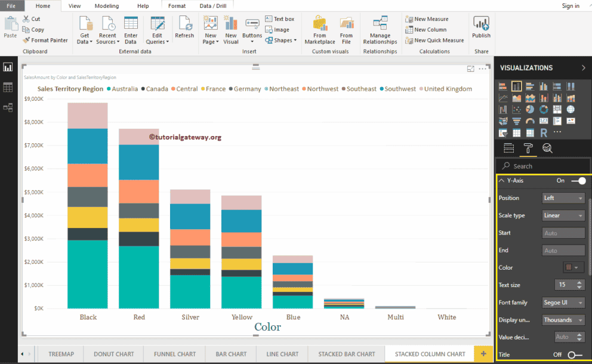Open the Position dropdown set to Left
The width and height of the screenshot is (592, 364).
tap(563, 198)
